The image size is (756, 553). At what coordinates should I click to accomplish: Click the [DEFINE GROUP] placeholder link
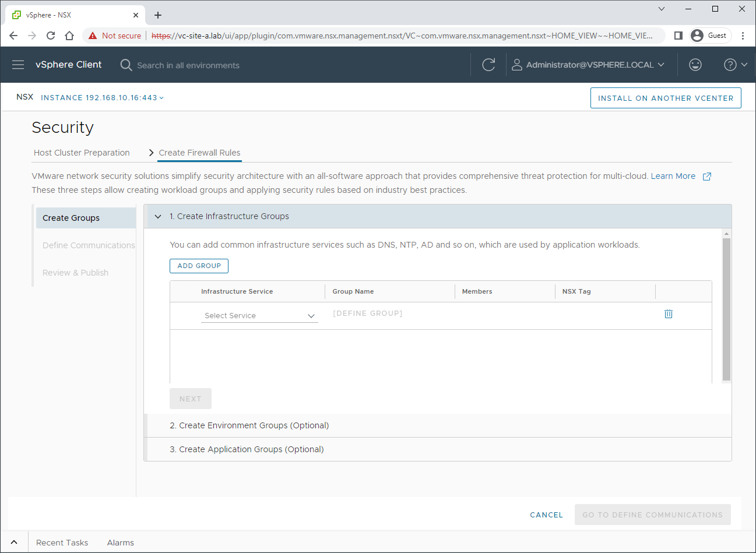tap(367, 314)
